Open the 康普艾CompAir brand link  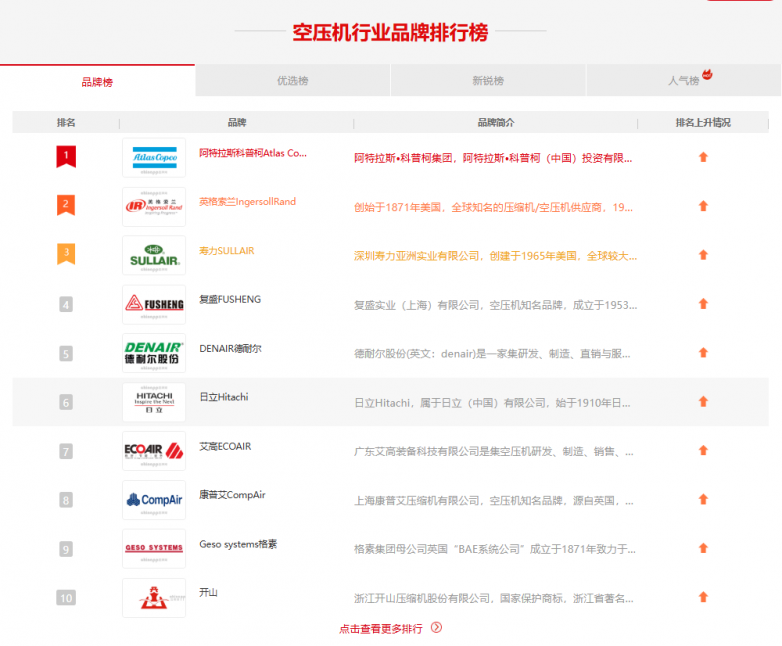click(x=232, y=495)
